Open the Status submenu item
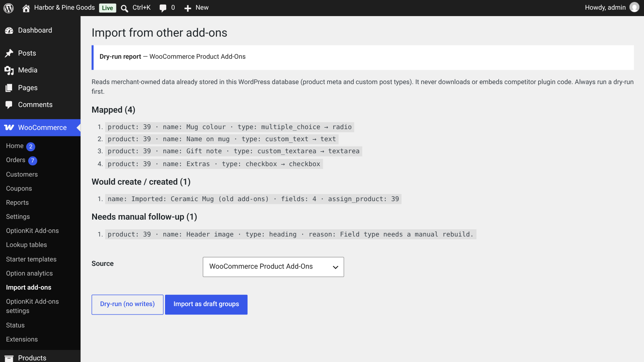644x362 pixels. (15, 325)
